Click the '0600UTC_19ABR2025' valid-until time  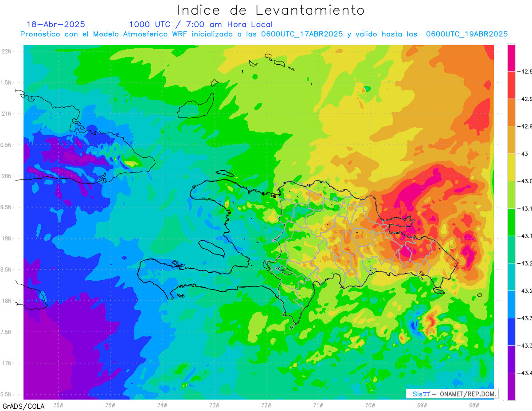467,34
